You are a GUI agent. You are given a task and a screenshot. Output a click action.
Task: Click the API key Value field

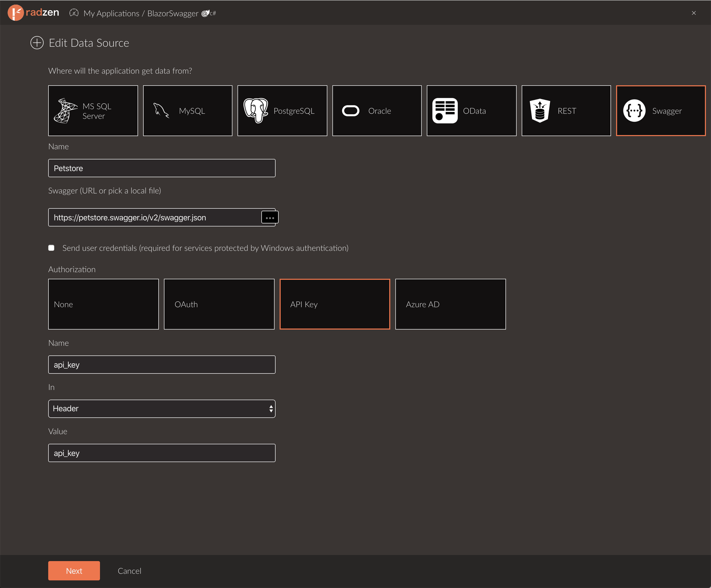(162, 453)
